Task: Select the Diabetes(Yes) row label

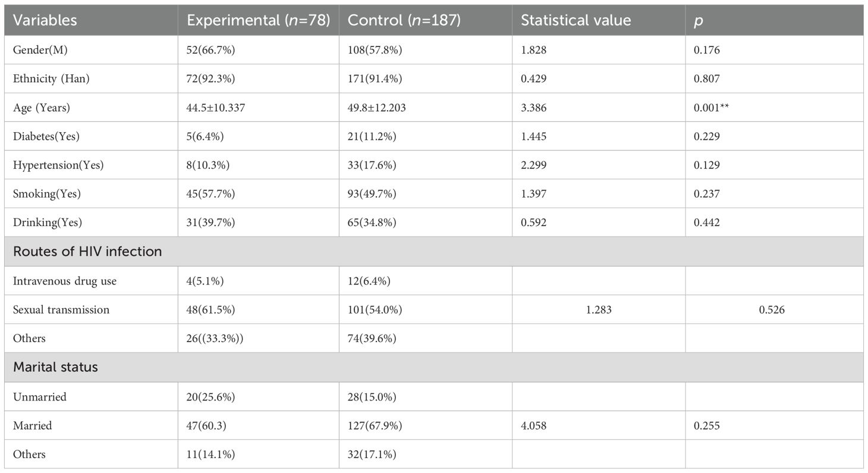Action: point(46,136)
